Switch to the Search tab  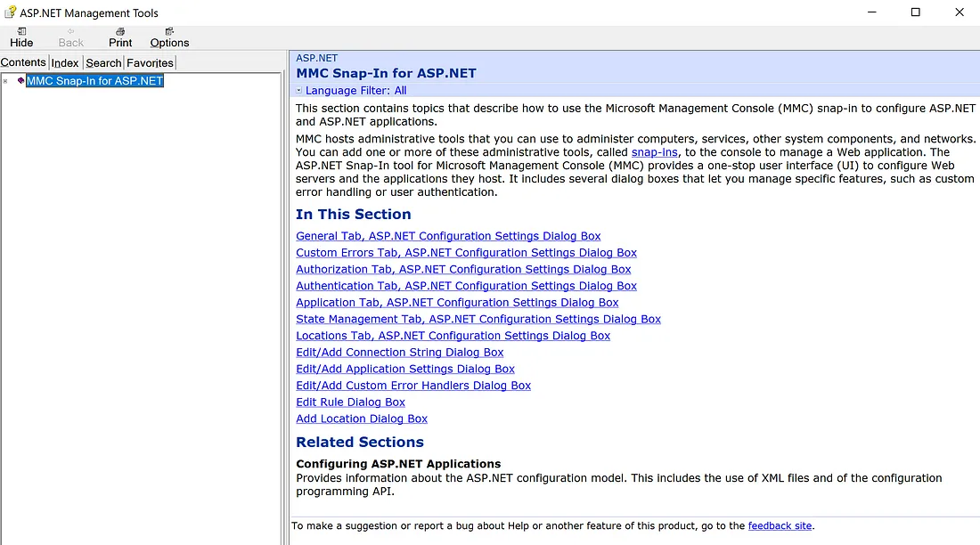click(103, 62)
